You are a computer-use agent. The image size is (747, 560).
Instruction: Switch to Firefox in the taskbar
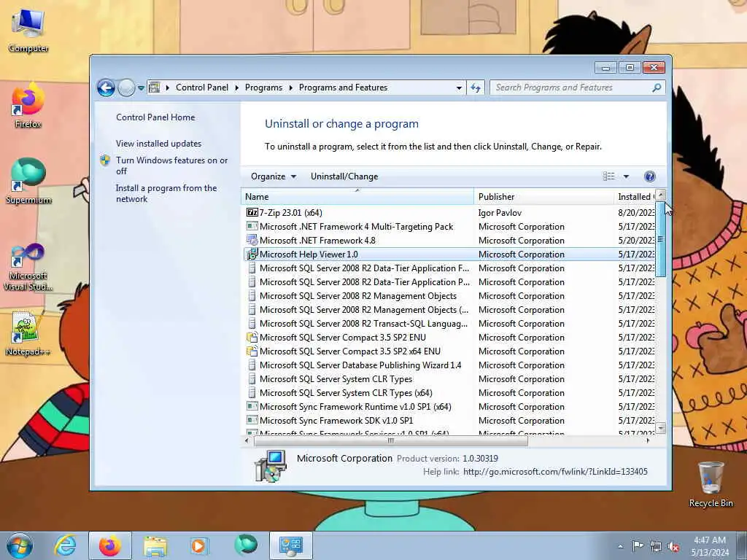click(x=110, y=545)
